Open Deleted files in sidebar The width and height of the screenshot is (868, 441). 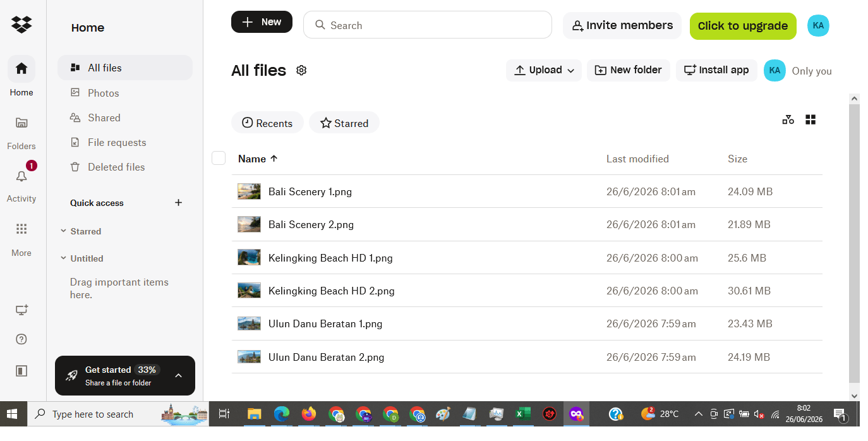[125, 167]
